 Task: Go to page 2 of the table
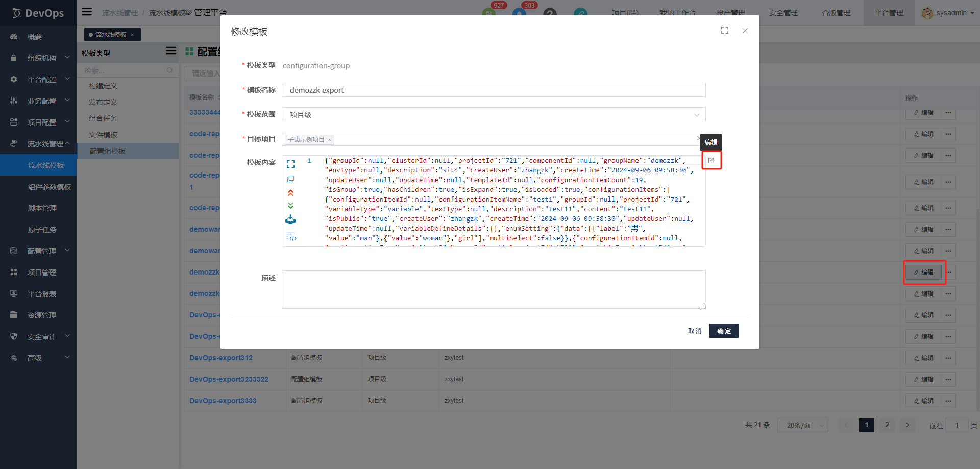tap(887, 425)
